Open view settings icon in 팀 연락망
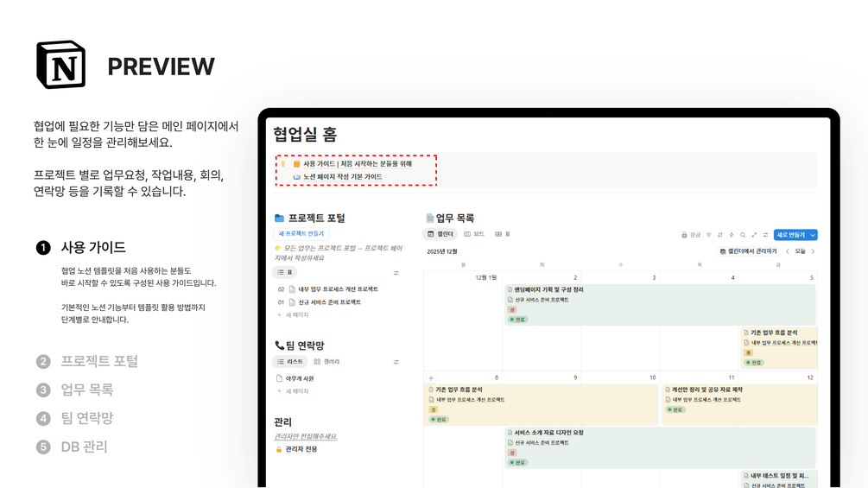 click(x=396, y=362)
